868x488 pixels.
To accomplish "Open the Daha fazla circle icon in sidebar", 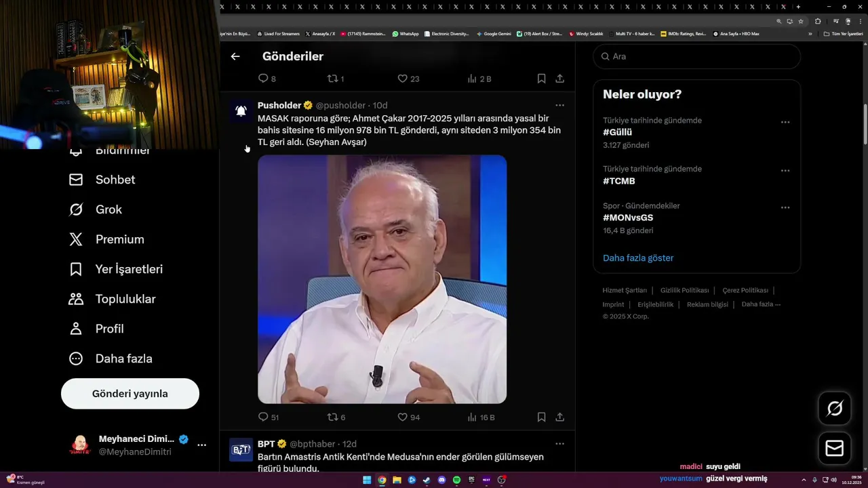I will point(76,359).
